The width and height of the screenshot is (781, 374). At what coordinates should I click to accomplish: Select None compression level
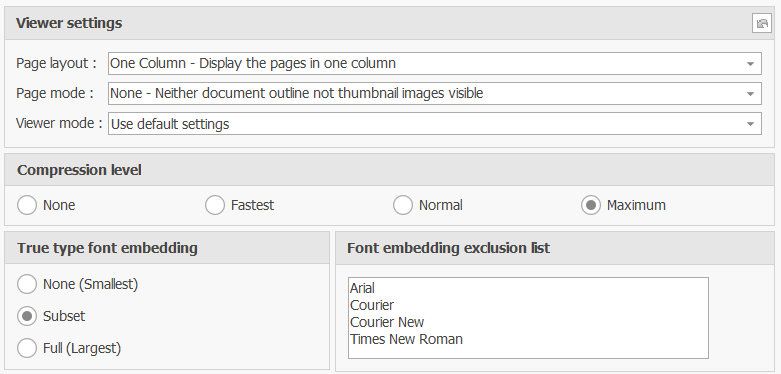click(x=27, y=205)
